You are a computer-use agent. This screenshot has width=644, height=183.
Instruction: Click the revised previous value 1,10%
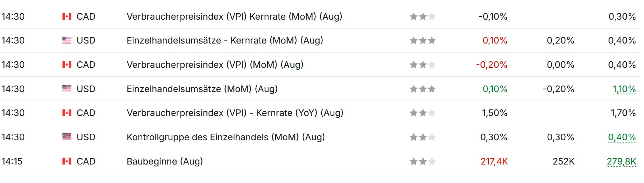point(624,89)
